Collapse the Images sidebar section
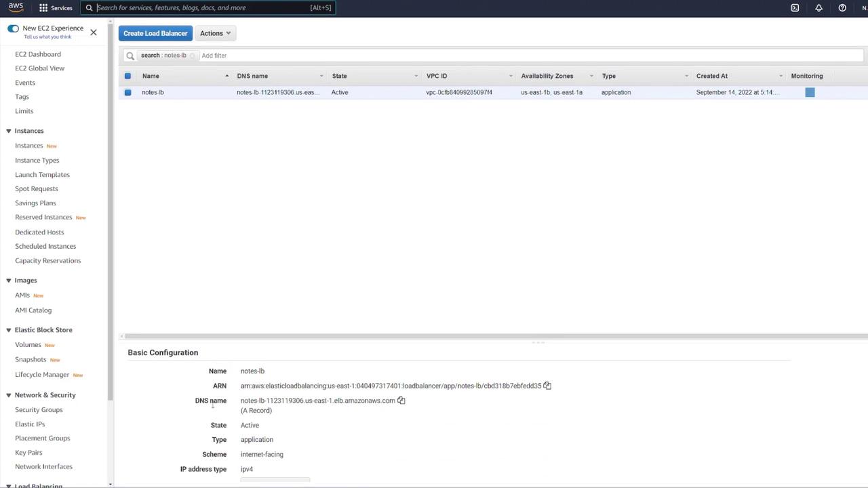The height and width of the screenshot is (488, 868). tap(9, 281)
